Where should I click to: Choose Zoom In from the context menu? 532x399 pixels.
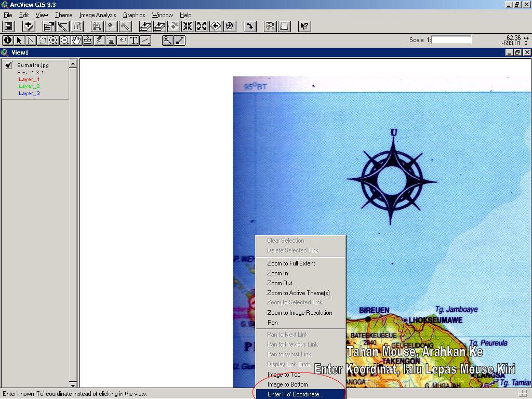click(x=301, y=273)
